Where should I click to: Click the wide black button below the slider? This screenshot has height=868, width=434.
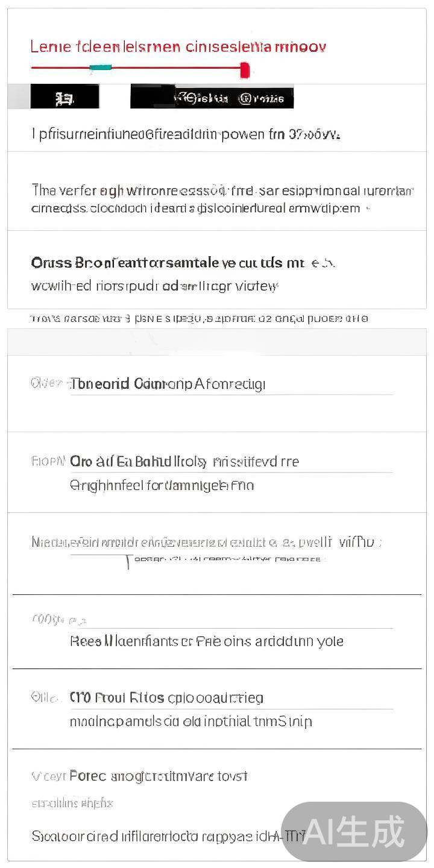click(x=212, y=98)
